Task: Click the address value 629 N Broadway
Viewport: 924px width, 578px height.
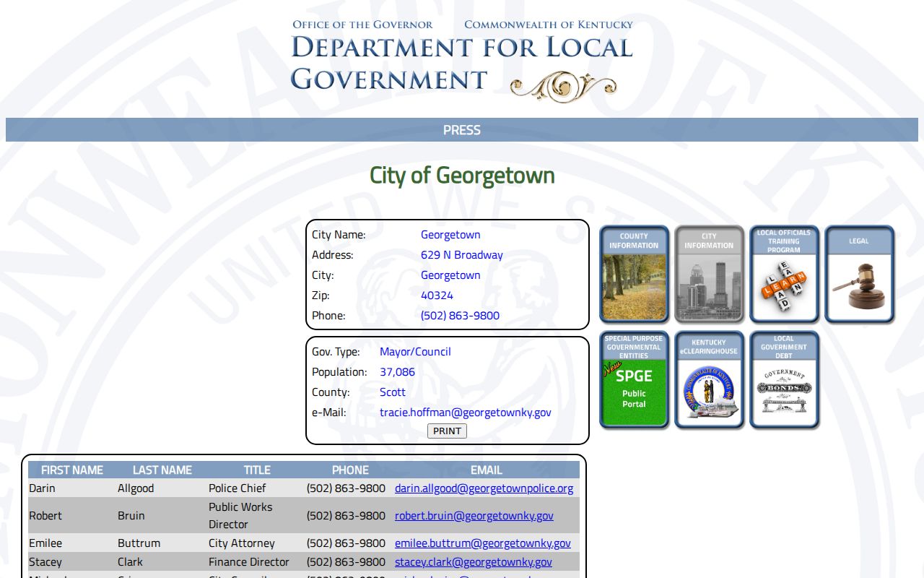Action: point(462,255)
